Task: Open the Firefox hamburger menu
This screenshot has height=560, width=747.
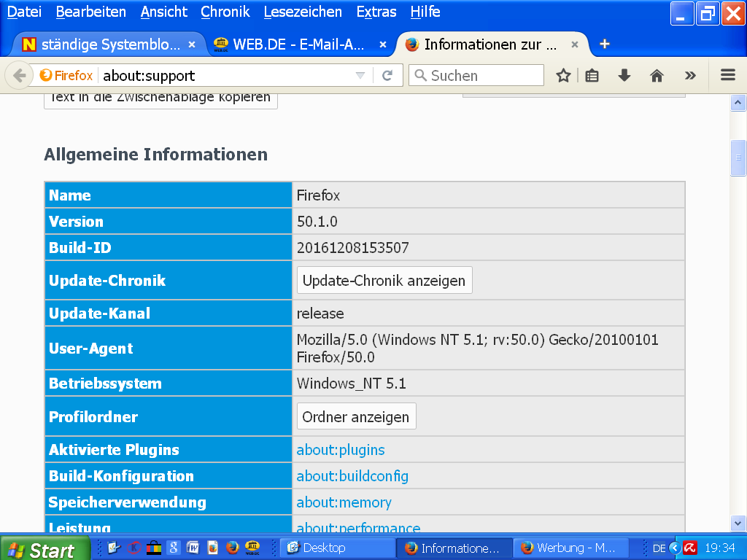Action: point(727,75)
